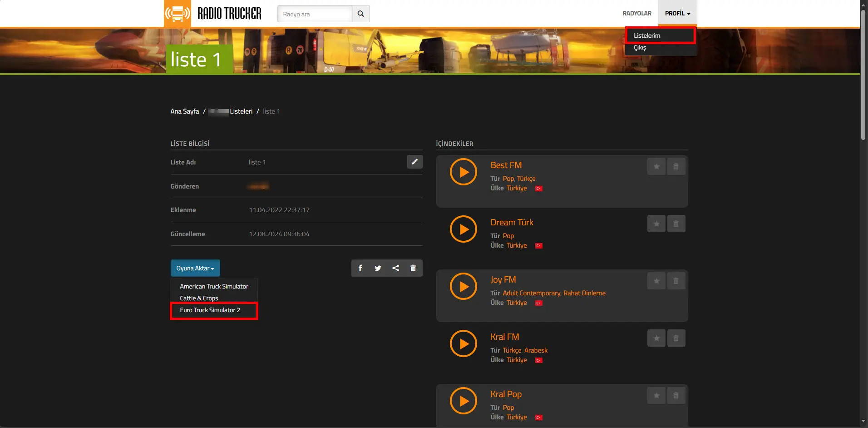Click Turkey flag next to Best FM

[539, 189]
